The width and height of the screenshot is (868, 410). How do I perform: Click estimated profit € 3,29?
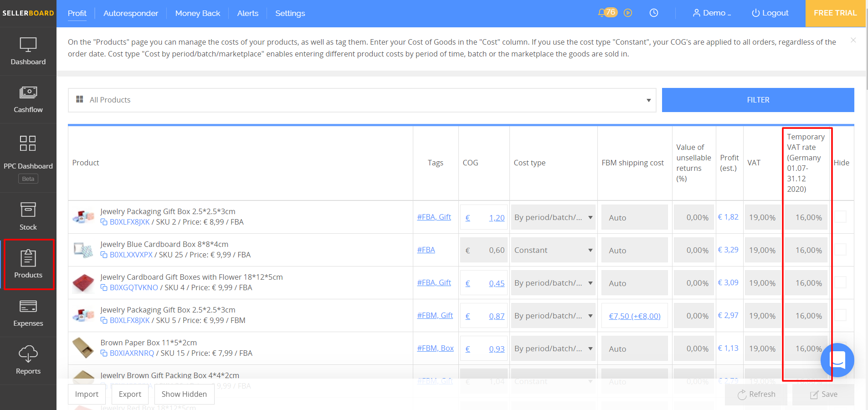coord(728,250)
